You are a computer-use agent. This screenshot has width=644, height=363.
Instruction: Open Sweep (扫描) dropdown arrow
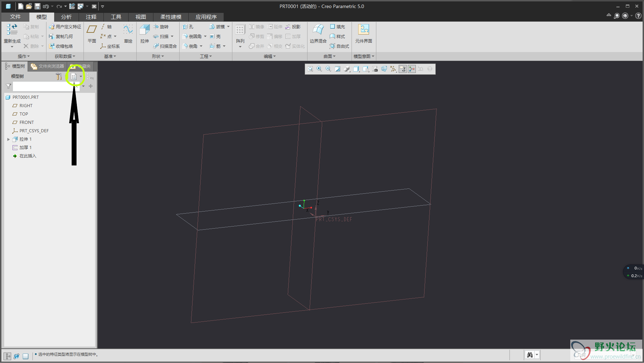point(172,36)
